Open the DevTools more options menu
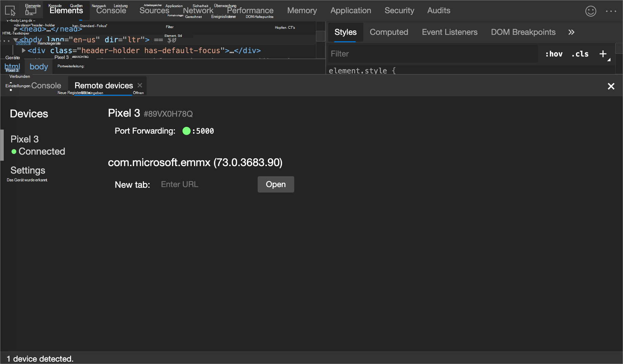 click(x=611, y=11)
